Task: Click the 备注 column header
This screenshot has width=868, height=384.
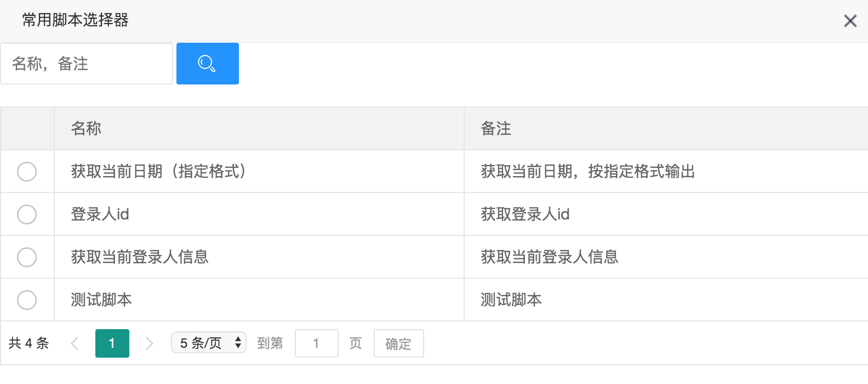Action: [496, 128]
